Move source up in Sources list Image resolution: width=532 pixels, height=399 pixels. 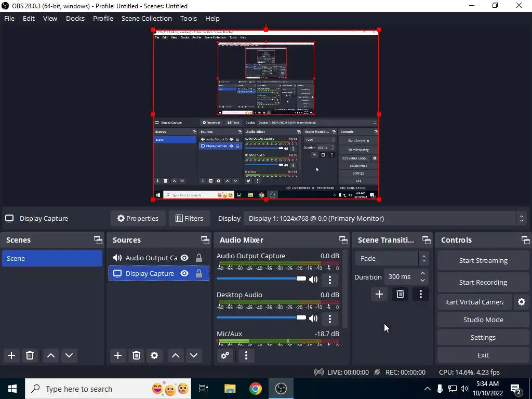click(x=176, y=355)
